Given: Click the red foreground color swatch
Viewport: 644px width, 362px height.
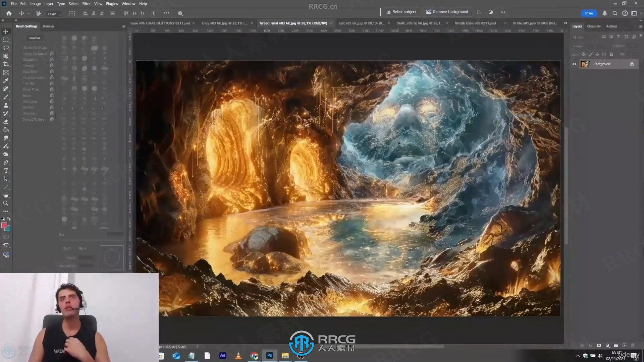Looking at the screenshot, I should [x=4, y=225].
